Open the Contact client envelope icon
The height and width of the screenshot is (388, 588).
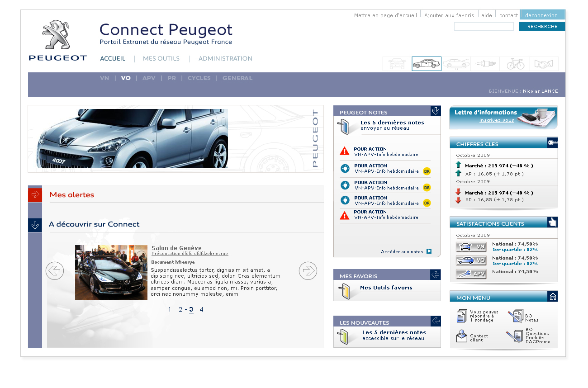click(461, 336)
